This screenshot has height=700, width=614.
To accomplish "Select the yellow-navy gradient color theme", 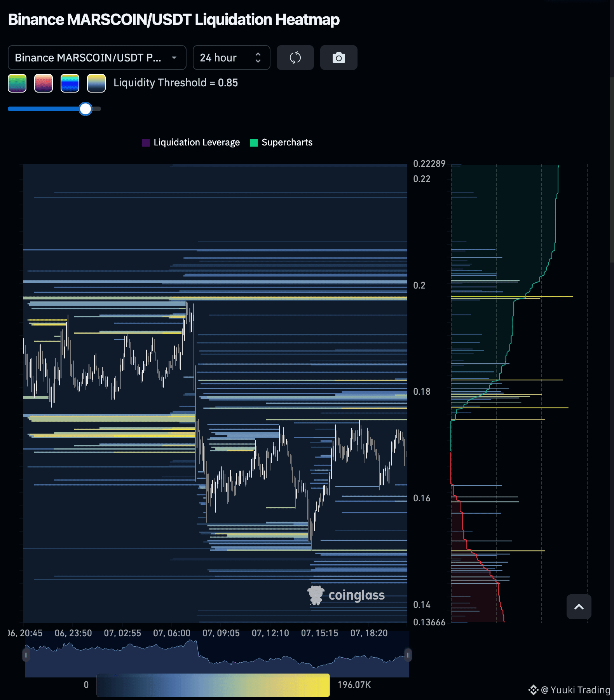I will click(x=96, y=83).
